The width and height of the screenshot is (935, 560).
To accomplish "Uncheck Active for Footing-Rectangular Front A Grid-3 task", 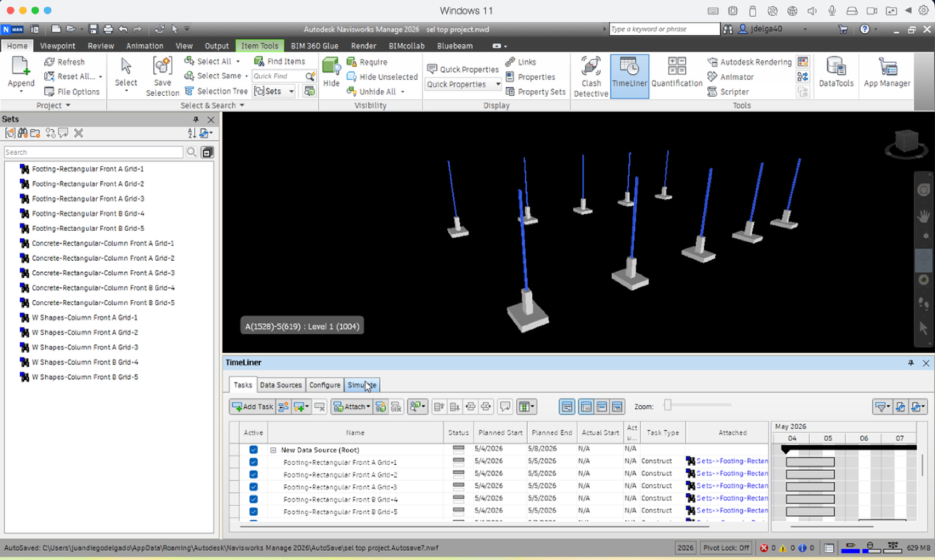I will click(253, 487).
